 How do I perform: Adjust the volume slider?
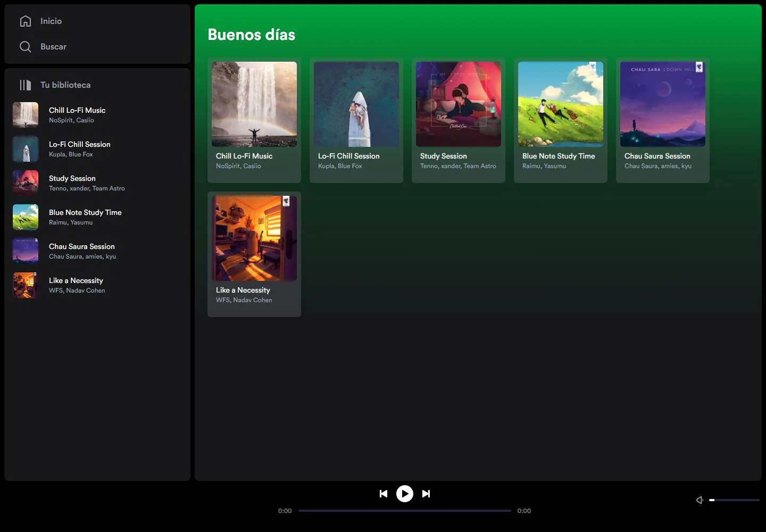pos(734,500)
